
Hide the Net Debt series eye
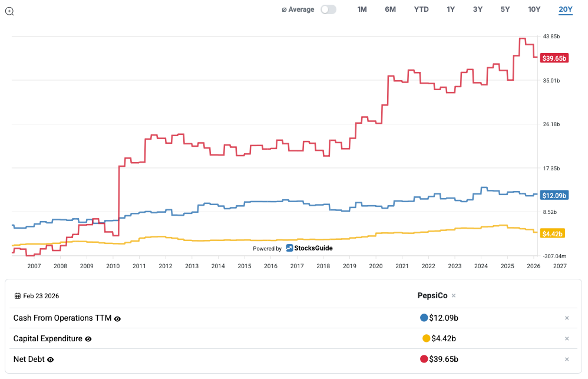(x=51, y=360)
